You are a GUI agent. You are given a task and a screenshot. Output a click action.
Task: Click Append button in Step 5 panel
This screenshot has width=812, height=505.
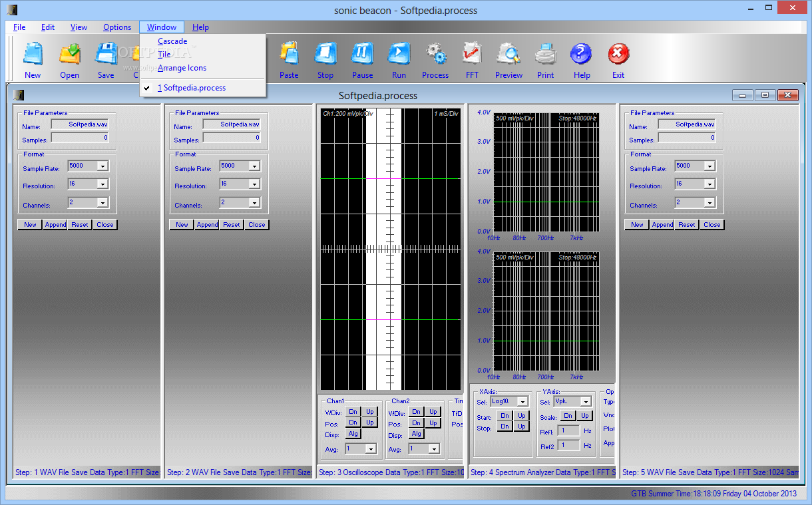[662, 225]
